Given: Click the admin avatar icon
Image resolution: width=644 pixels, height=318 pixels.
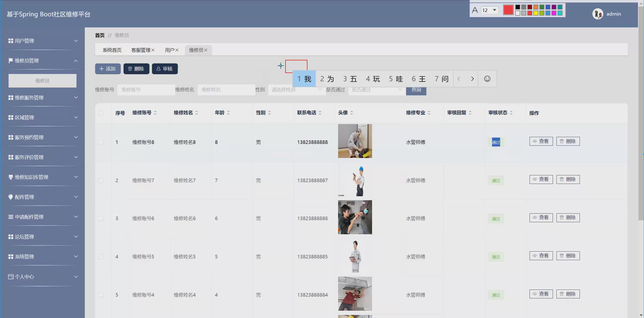Looking at the screenshot, I should 597,14.
